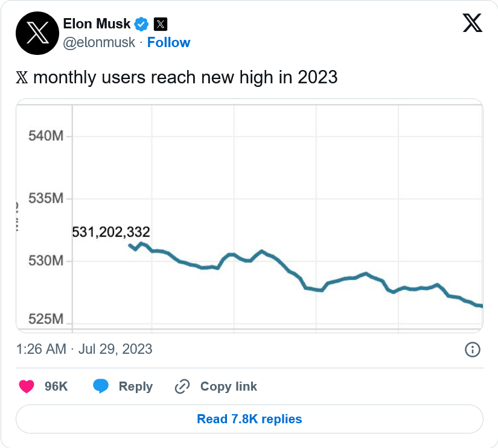Image resolution: width=498 pixels, height=448 pixels.
Task: Click the 540M y-axis label
Action: click(x=46, y=136)
